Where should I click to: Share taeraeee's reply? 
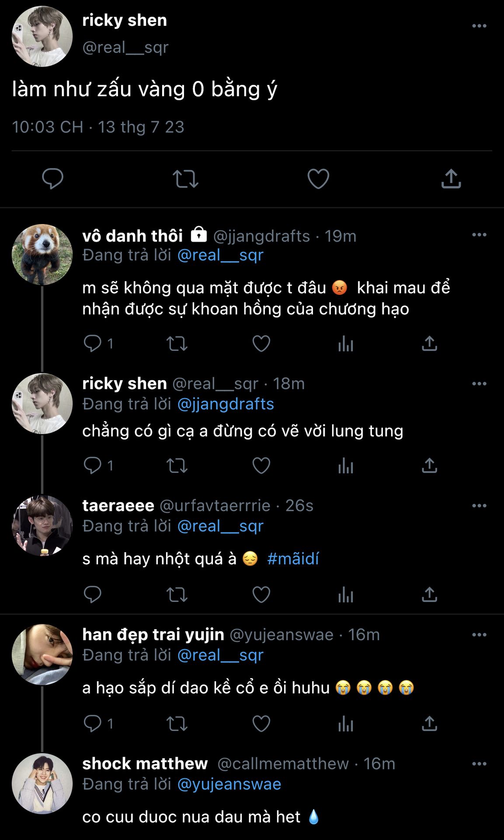pyautogui.click(x=429, y=595)
